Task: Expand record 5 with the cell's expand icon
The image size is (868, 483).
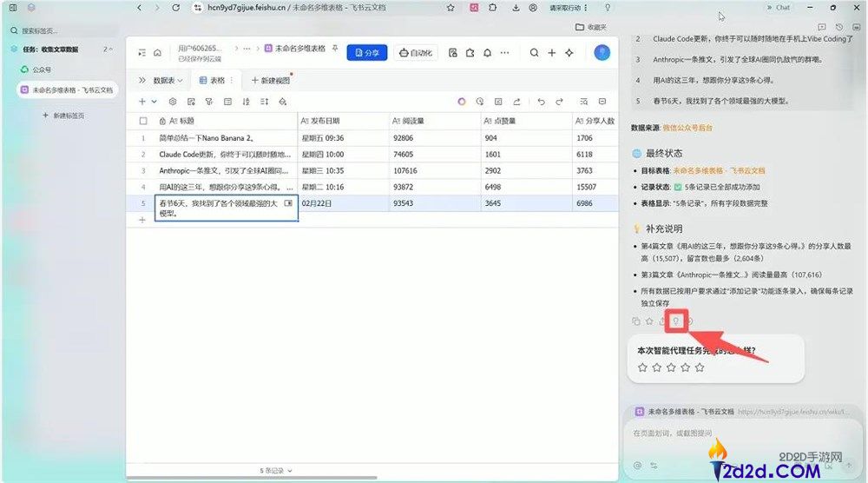Action: (x=288, y=203)
